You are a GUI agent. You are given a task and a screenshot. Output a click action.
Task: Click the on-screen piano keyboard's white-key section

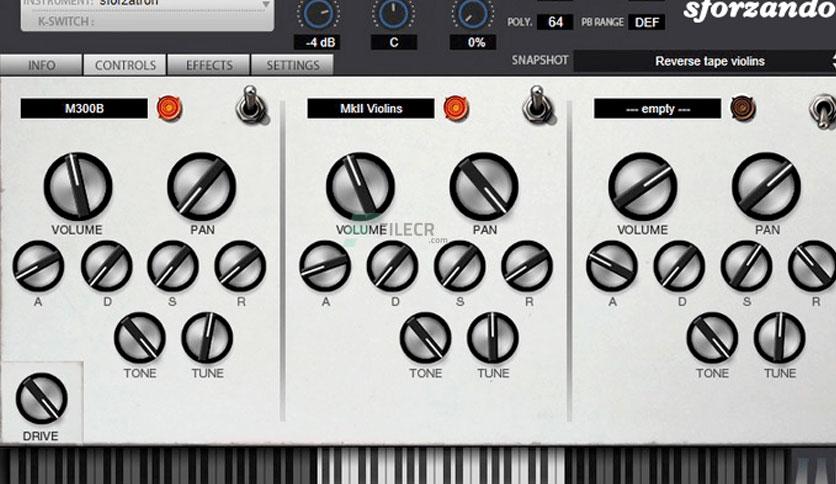coord(441,465)
